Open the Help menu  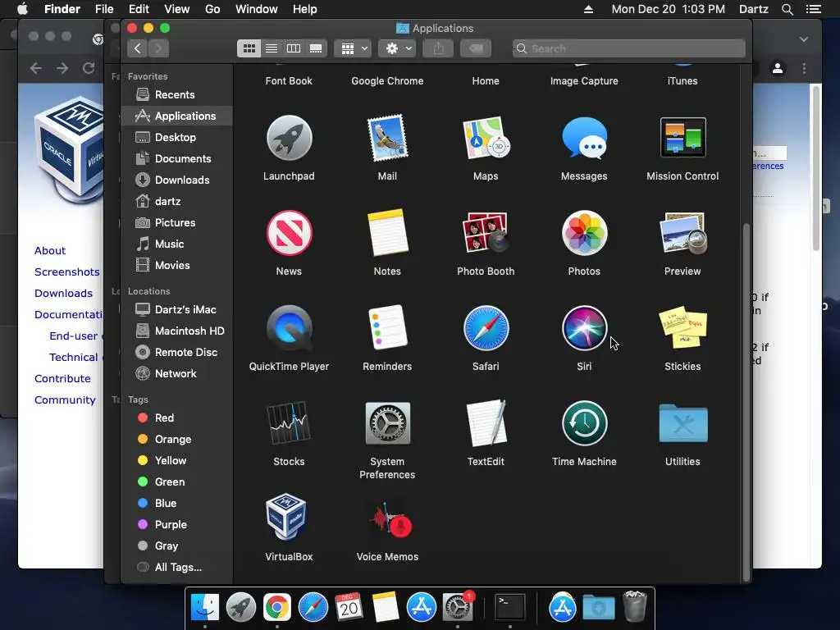[305, 9]
